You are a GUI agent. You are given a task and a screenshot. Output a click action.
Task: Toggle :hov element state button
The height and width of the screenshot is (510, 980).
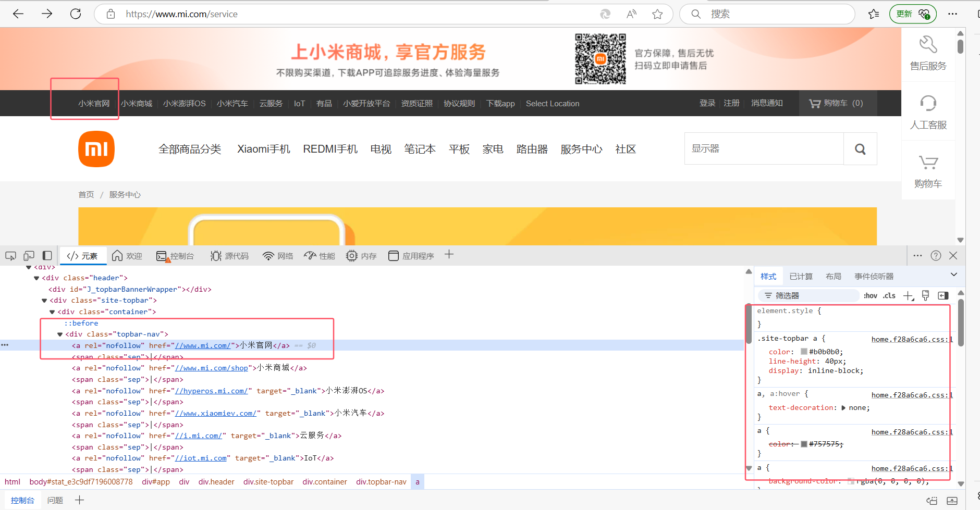click(871, 295)
